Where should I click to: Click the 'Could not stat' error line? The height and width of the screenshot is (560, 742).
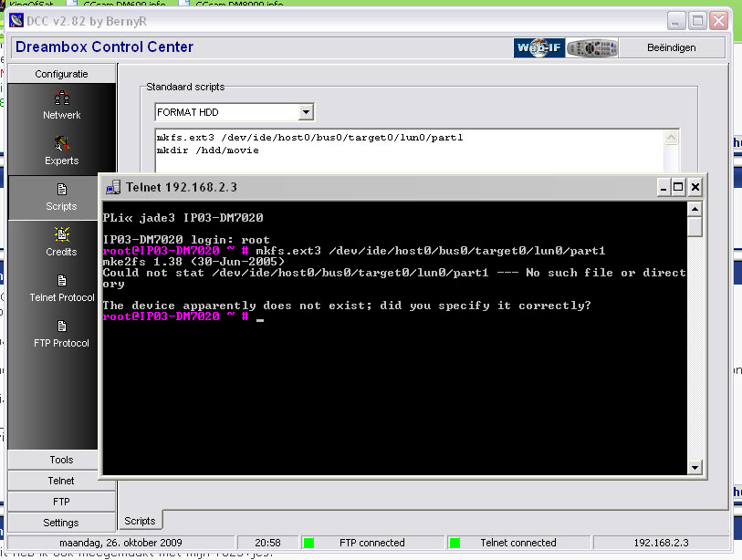(394, 278)
